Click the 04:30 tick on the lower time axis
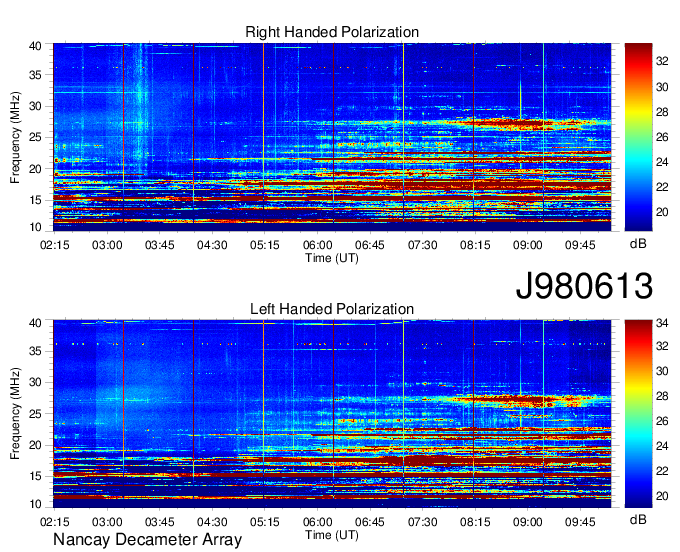This screenshot has height=552, width=680. coord(212,522)
